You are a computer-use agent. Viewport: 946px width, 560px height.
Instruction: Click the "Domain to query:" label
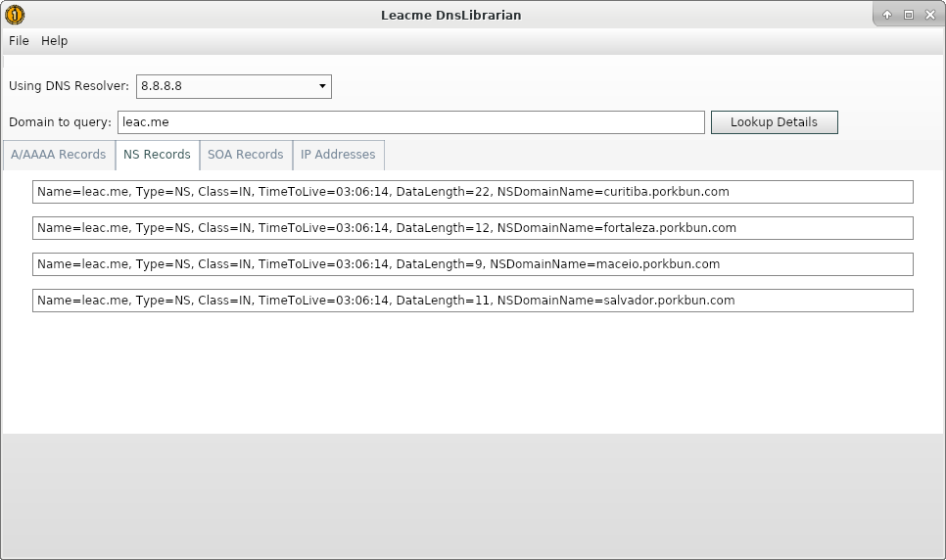60,122
